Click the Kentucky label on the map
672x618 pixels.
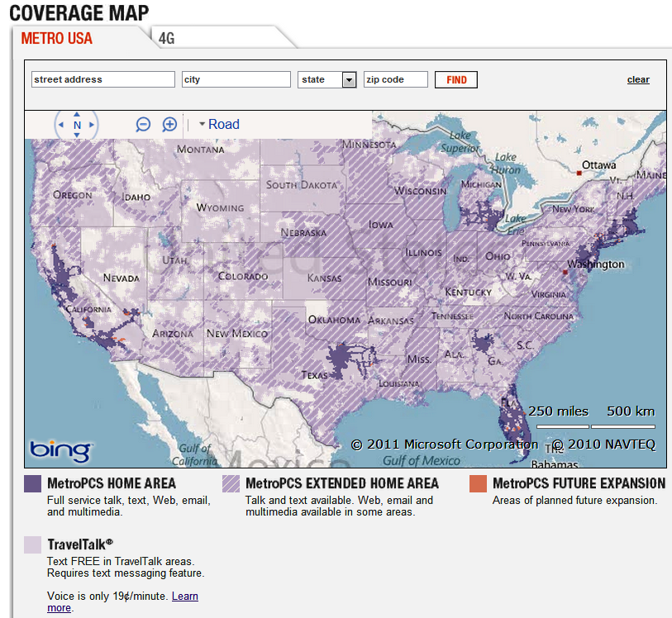pos(468,292)
